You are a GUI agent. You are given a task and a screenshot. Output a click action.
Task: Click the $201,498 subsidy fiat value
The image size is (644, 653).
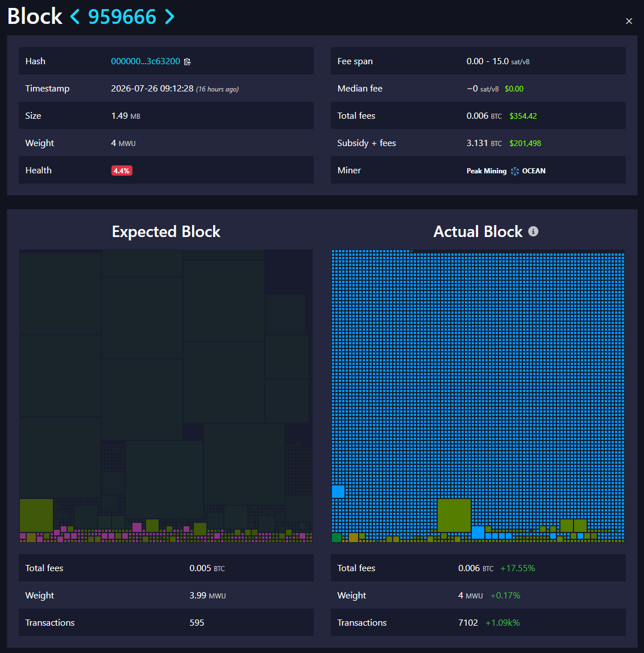525,143
